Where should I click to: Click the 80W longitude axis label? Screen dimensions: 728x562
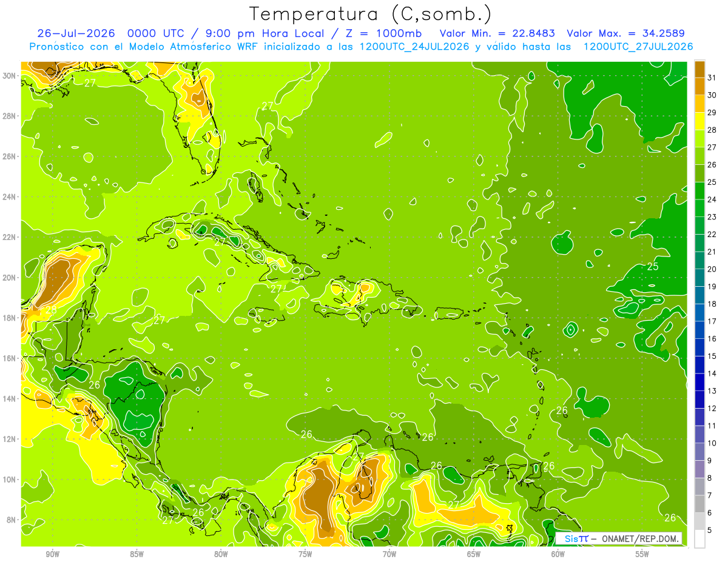click(x=221, y=554)
